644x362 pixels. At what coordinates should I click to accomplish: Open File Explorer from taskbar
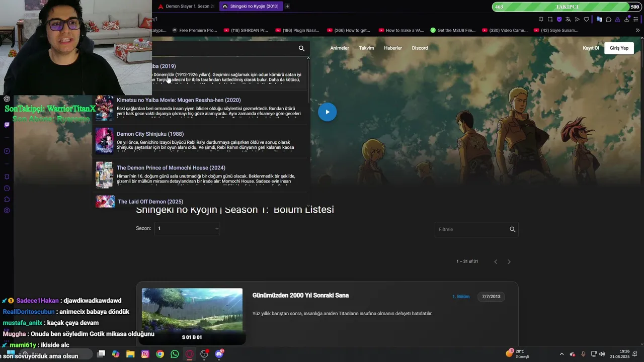(x=130, y=354)
